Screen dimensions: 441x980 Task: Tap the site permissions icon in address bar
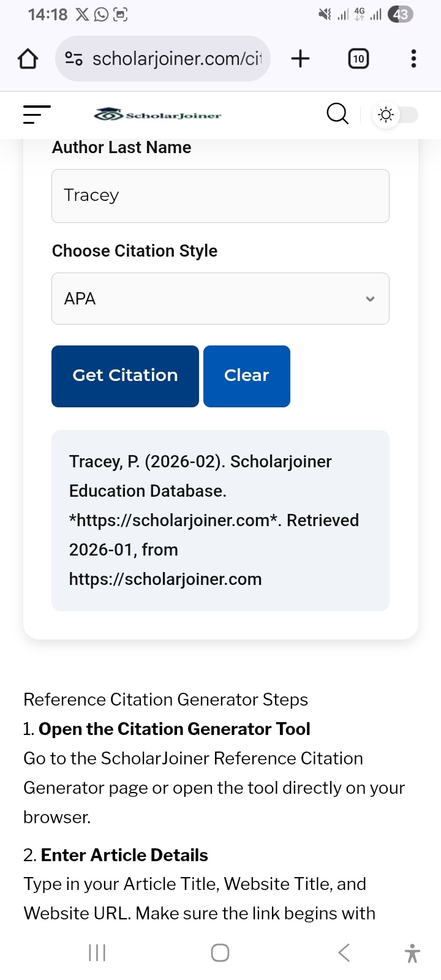(x=73, y=59)
